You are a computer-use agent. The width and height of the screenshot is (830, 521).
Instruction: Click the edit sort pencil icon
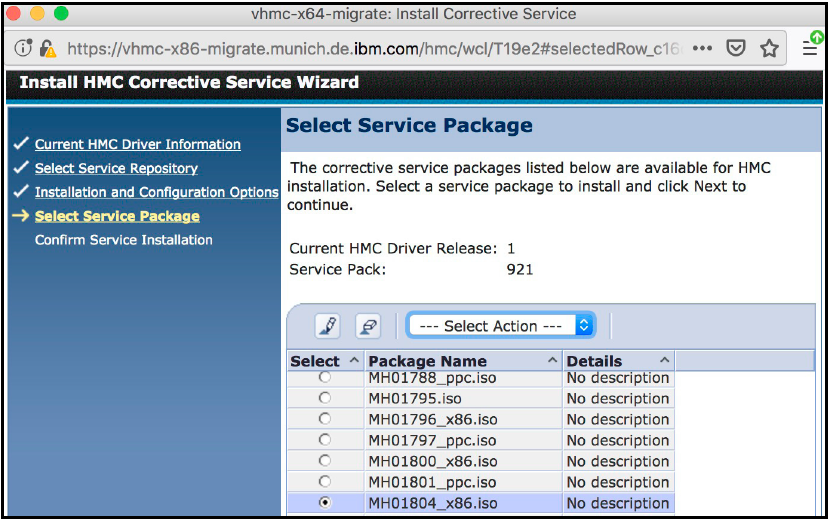point(328,326)
